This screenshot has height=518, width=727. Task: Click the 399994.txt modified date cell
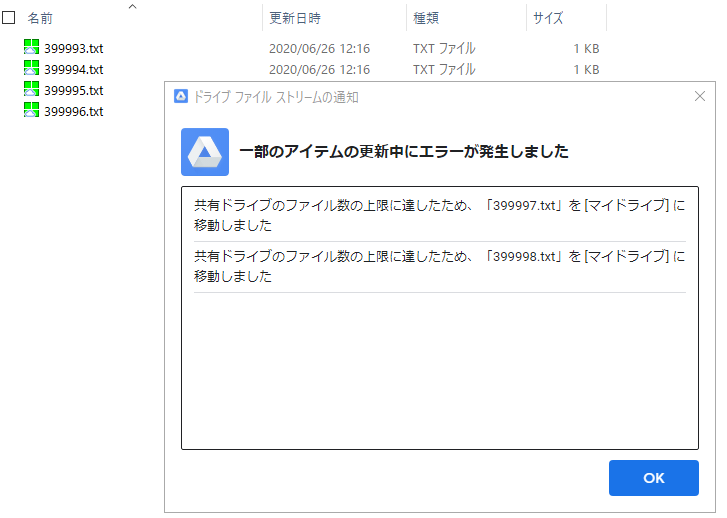319,70
